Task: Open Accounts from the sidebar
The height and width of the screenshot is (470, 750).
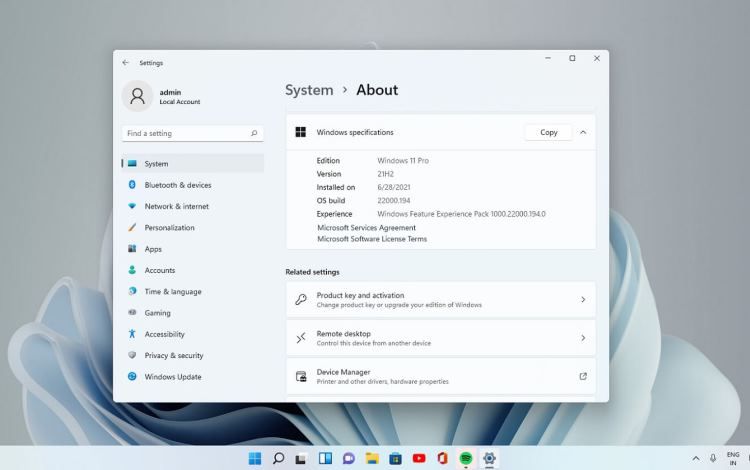Action: [159, 270]
